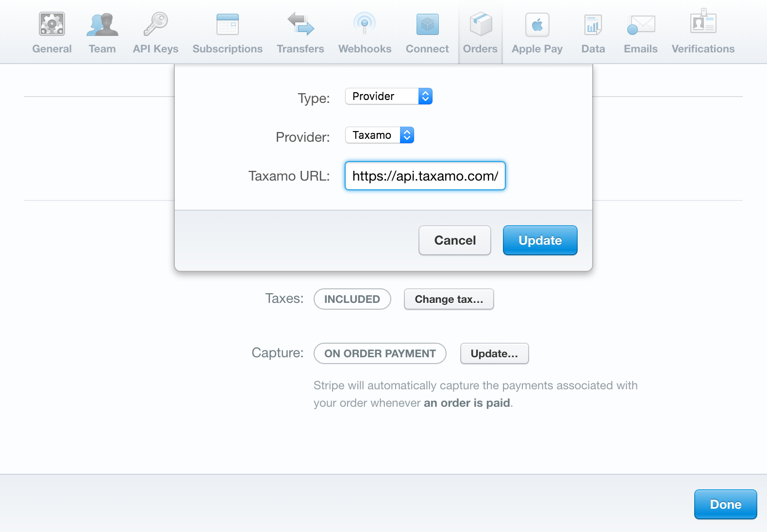Click the INCLUDED taxes badge

pos(352,299)
